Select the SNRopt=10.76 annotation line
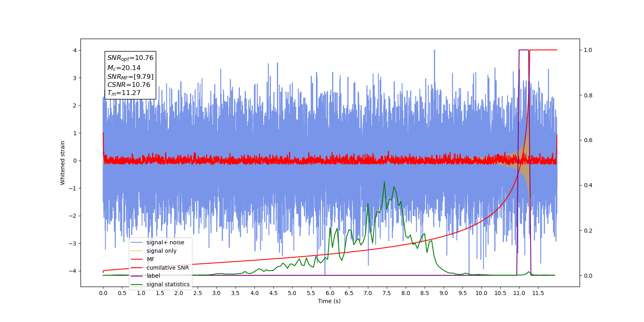644x322 pixels. tap(130, 58)
